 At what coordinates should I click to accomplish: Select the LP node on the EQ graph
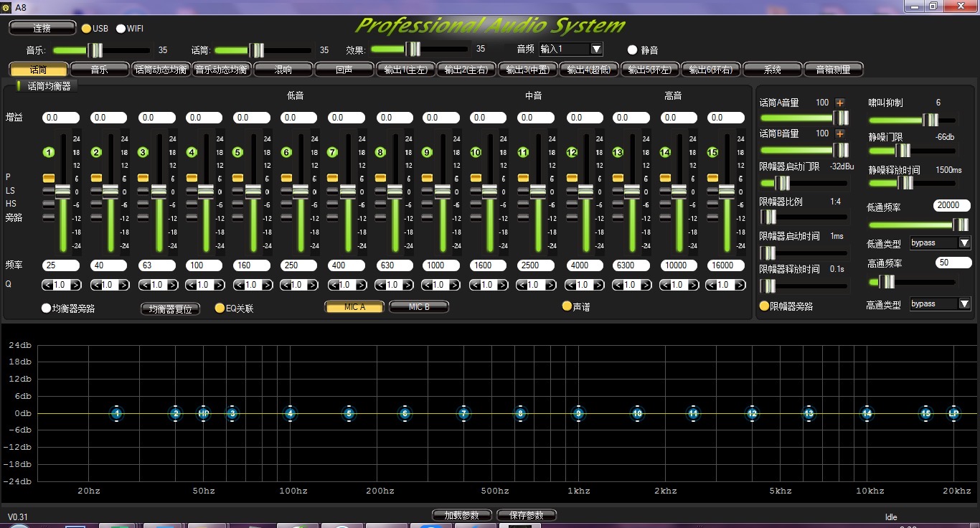953,413
